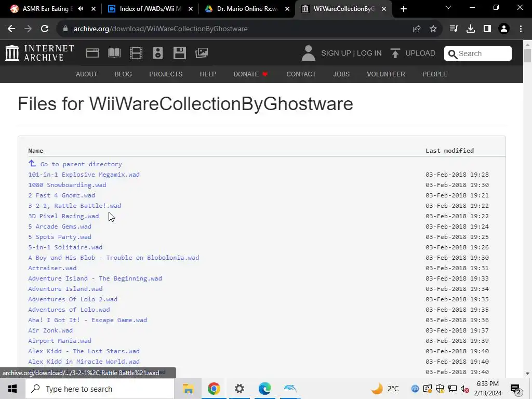
Task: Download 5 Arcade Gems.wad
Action: [x=60, y=227]
